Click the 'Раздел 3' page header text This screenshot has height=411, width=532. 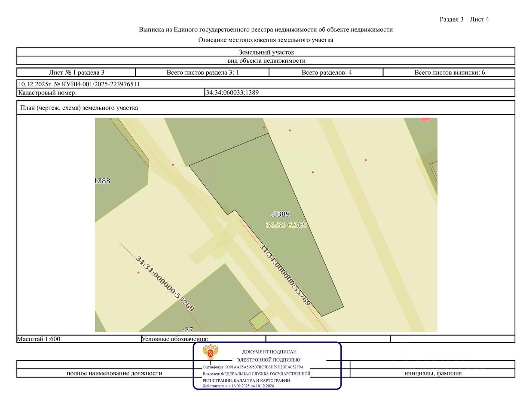(x=452, y=19)
